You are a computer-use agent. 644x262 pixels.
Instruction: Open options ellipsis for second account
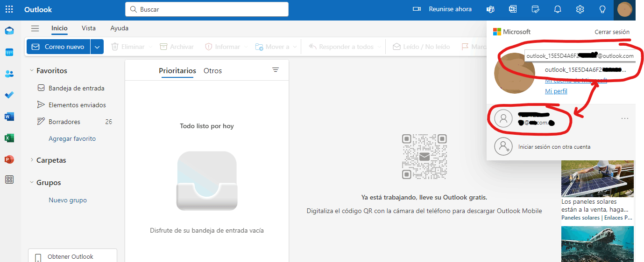(x=625, y=119)
